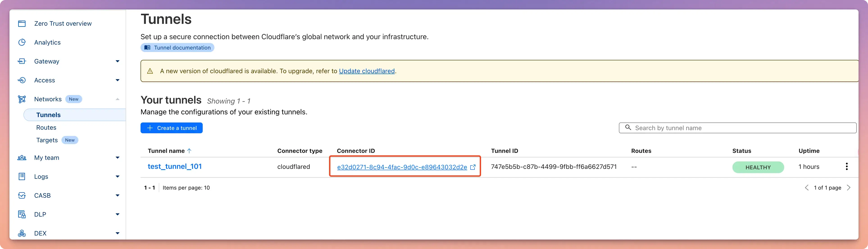Click the Connector ID column header
The image size is (868, 249).
pyautogui.click(x=356, y=151)
